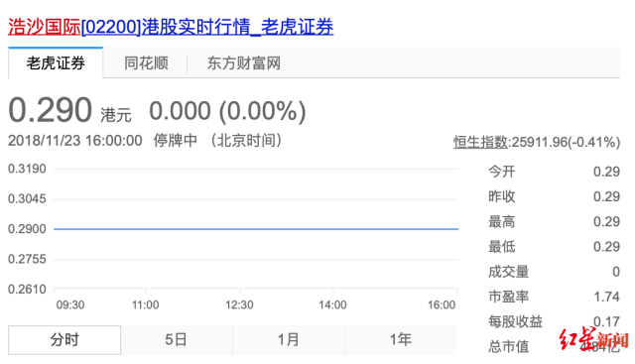
Task: Click the 0.290 current price figure
Action: pyautogui.click(x=51, y=110)
